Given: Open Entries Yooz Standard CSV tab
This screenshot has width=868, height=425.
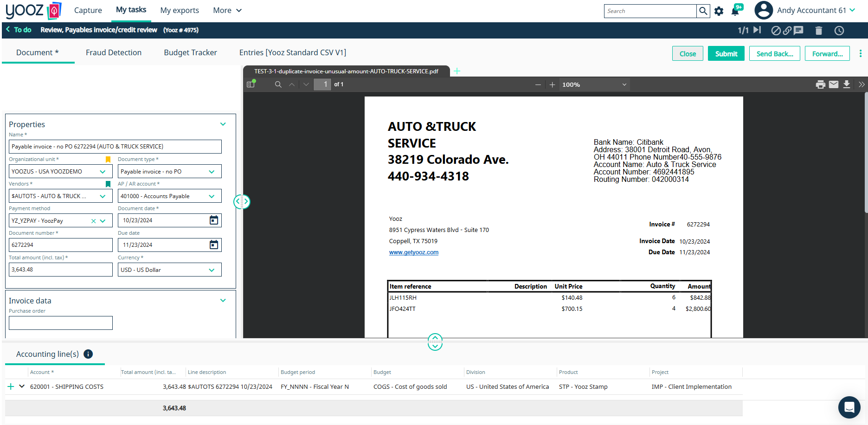Looking at the screenshot, I should [x=293, y=52].
